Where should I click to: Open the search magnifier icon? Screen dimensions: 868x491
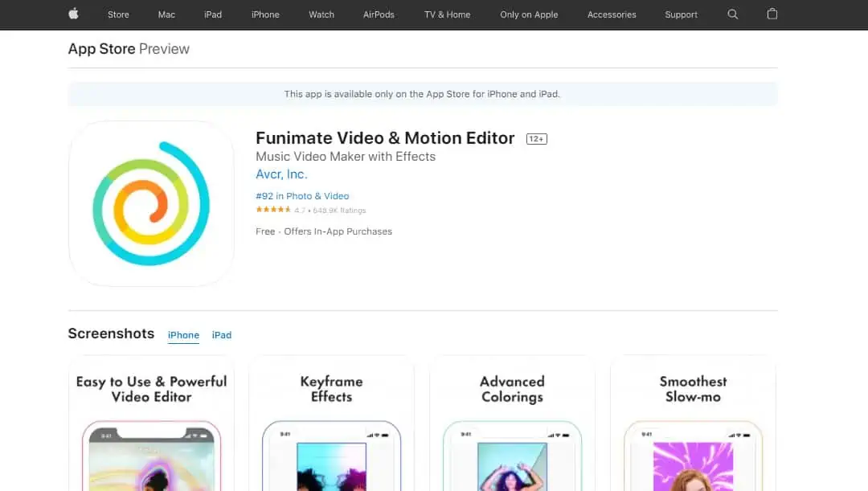732,14
